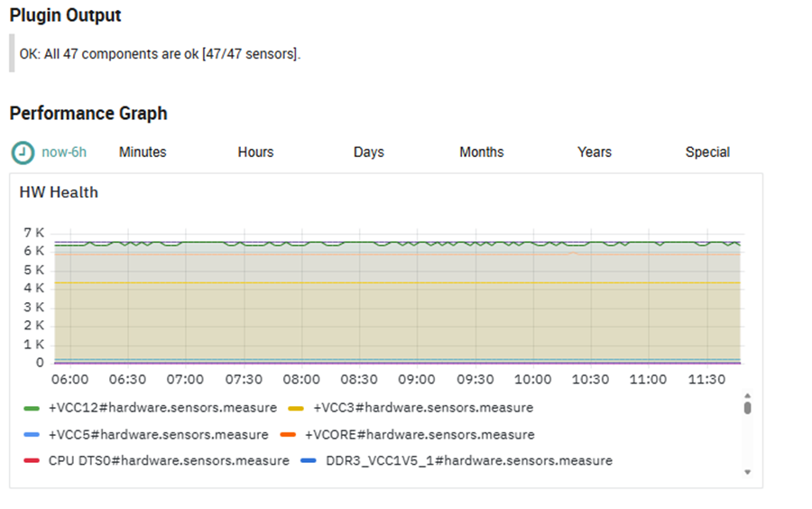The height and width of the screenshot is (509, 812).
Task: Expand the Months time range options
Action: [481, 153]
